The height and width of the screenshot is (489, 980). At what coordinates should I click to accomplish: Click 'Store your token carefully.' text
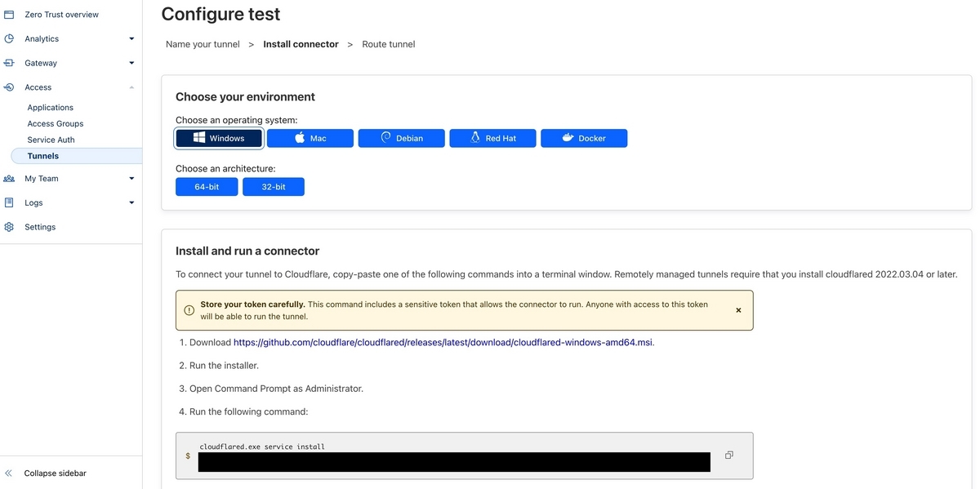pyautogui.click(x=252, y=305)
